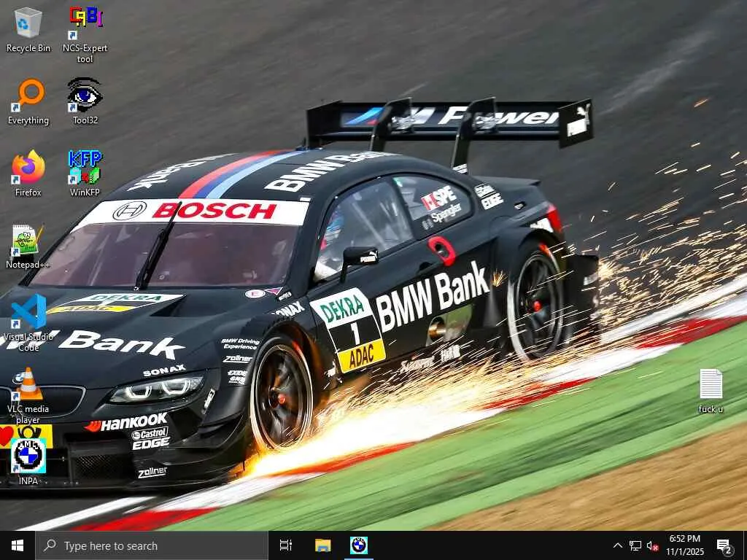Screen dimensions: 747x560
Task: Launch the INPA BMW shortcut
Action: tap(28, 461)
